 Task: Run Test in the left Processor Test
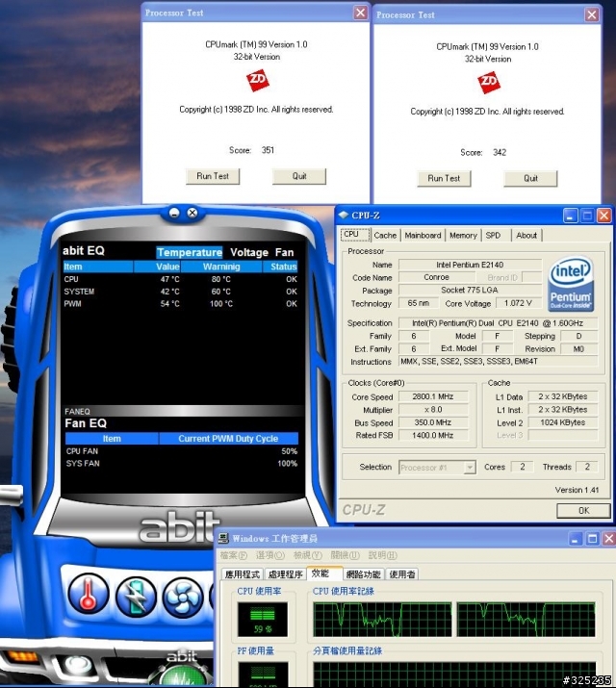[213, 176]
